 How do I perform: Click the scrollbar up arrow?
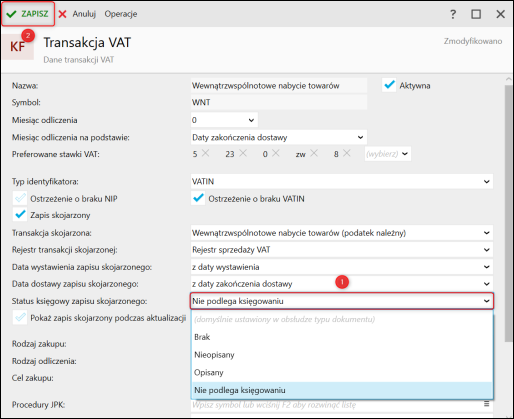508,79
